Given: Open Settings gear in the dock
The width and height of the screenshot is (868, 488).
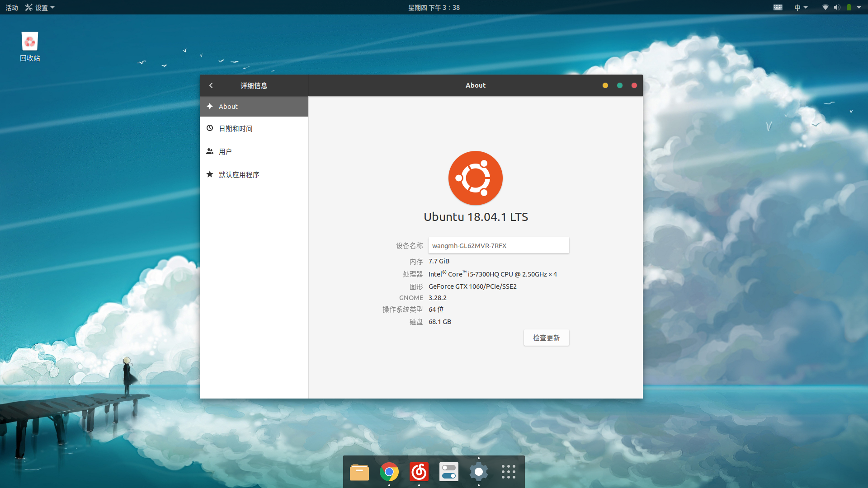Looking at the screenshot, I should click(479, 472).
